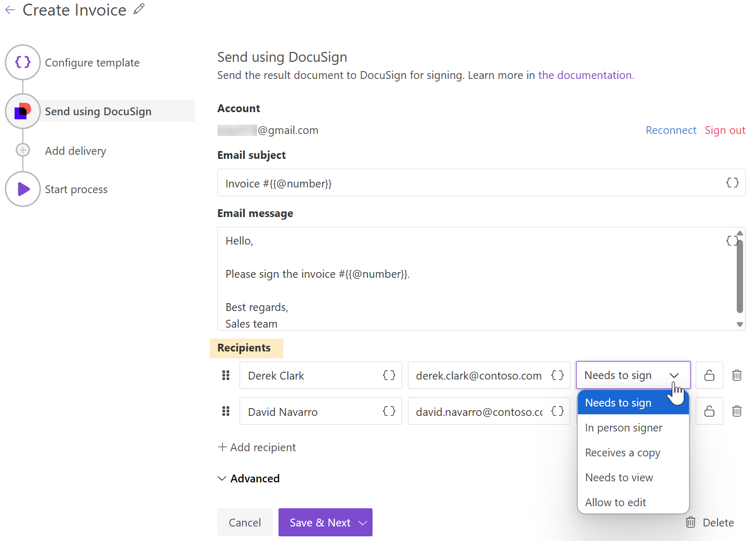
Task: Choose Needs to view option
Action: click(633, 478)
